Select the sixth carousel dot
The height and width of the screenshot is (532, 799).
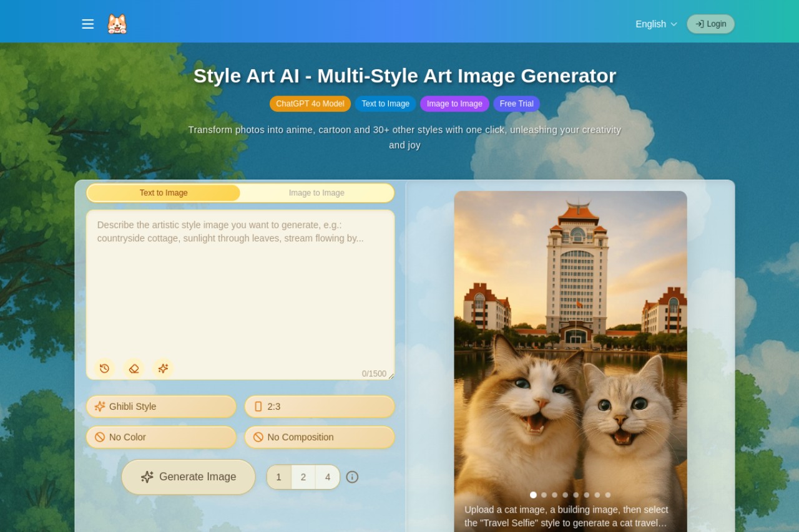(586, 495)
